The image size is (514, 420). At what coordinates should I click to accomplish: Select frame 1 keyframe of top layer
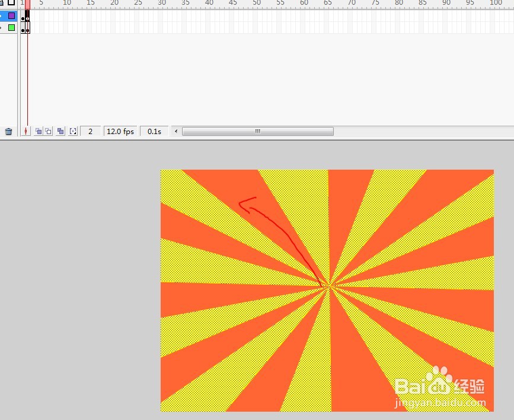point(23,16)
